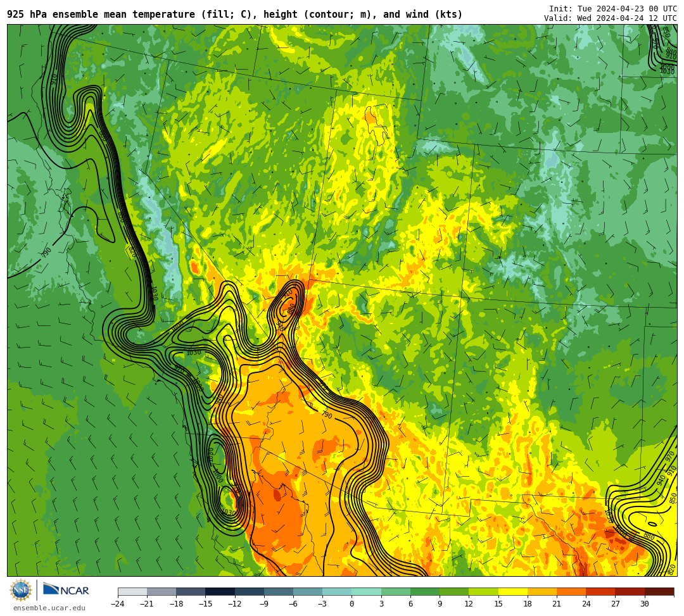684x616 pixels.
Task: Pick the gray −21 to −18 colorbar swatch
Action: [x=162, y=591]
